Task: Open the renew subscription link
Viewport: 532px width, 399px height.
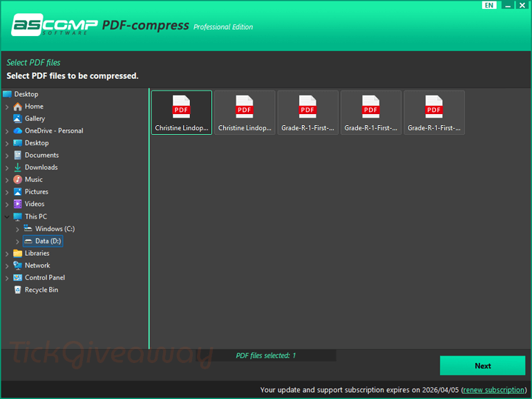Action: [x=494, y=390]
